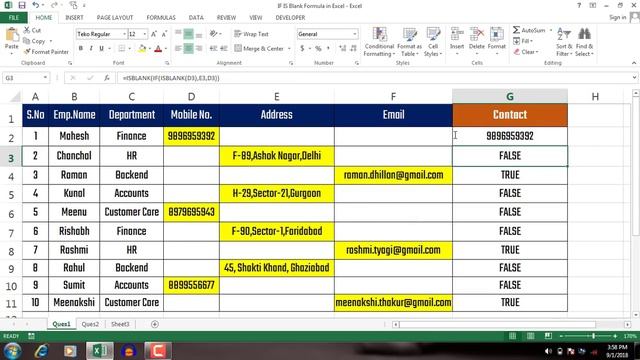Apply accounting number format
This screenshot has width=640, height=360.
coord(302,49)
